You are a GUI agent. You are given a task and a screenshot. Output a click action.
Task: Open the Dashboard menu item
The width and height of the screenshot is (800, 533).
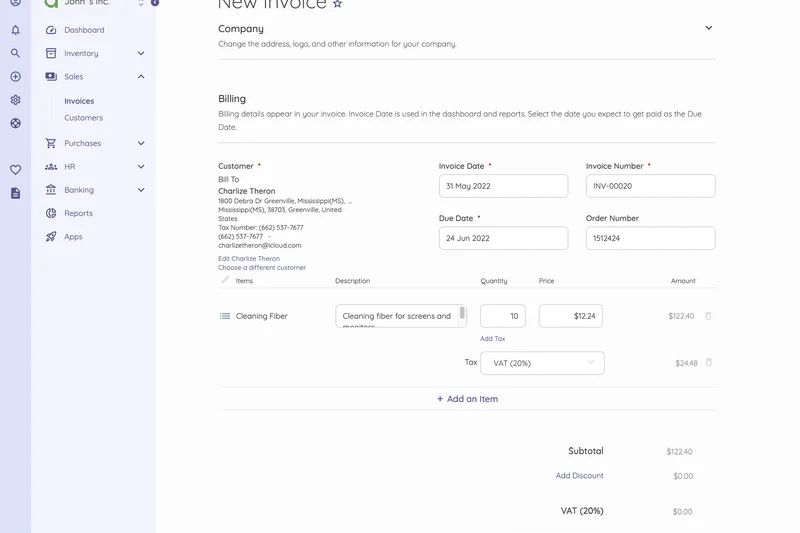tap(84, 30)
